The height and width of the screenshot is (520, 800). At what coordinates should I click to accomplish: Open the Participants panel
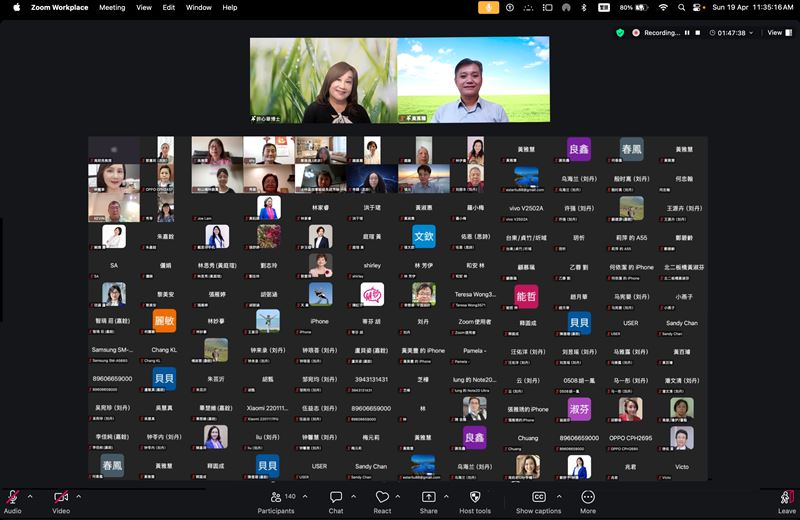[276, 497]
